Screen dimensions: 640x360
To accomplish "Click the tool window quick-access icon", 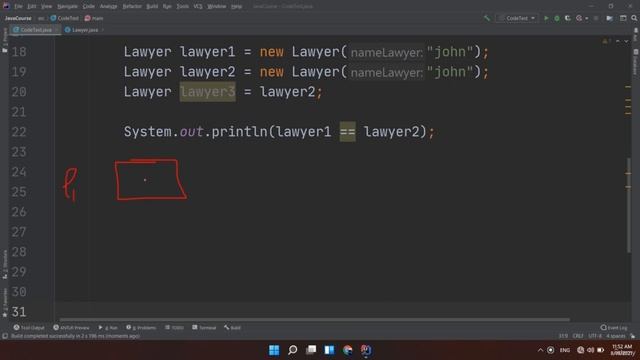I will tap(5, 336).
